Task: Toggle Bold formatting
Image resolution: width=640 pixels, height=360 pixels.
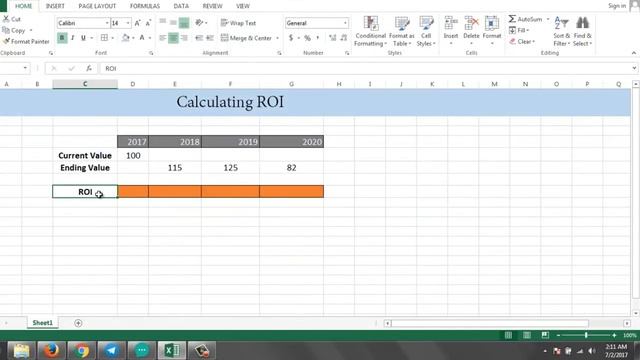Action: (62, 38)
